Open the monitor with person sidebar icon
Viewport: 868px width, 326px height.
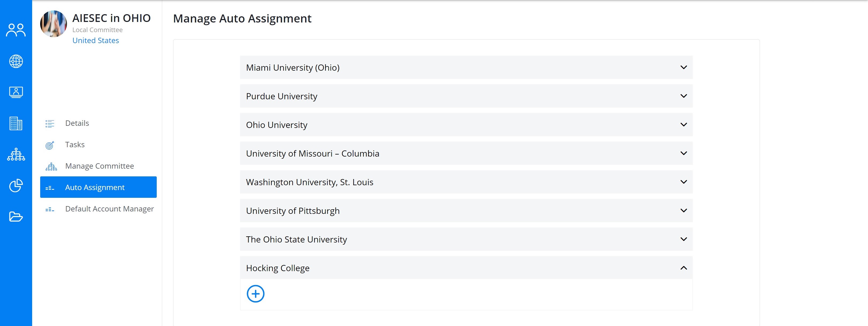[x=16, y=92]
